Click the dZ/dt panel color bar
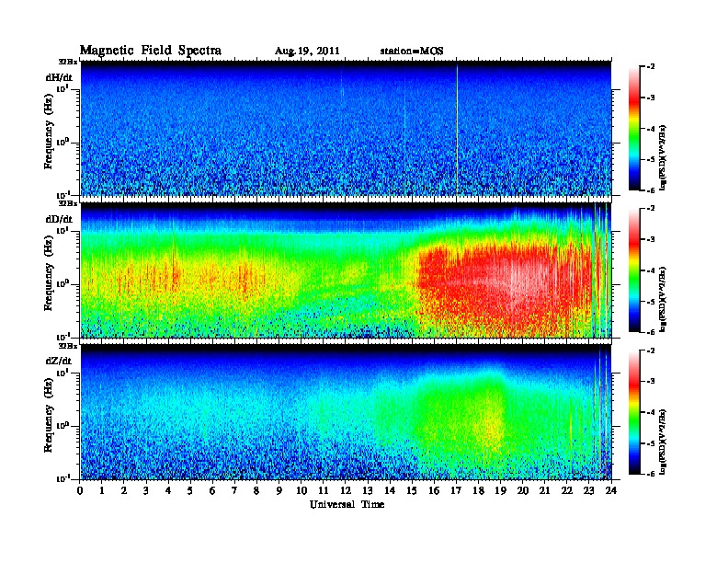The height and width of the screenshot is (563, 728). 634,412
